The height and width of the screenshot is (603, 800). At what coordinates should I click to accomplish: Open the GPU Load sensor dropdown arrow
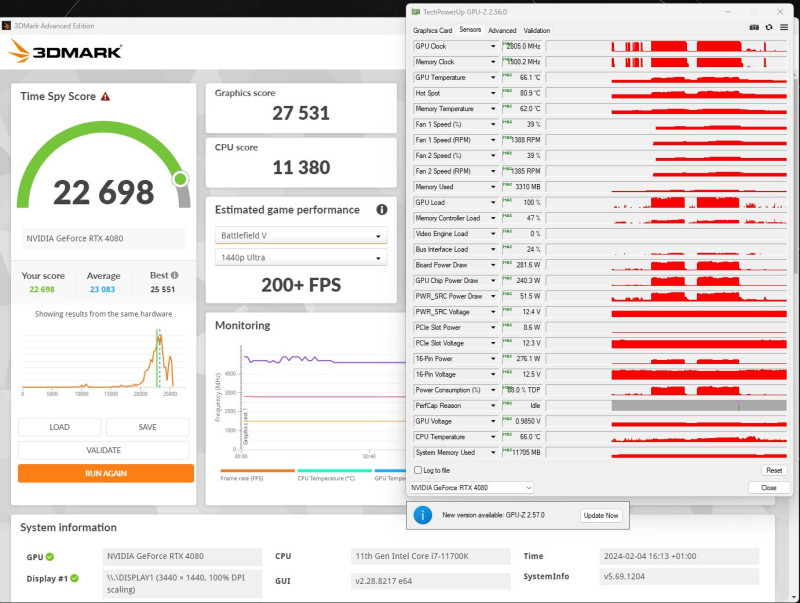click(493, 203)
